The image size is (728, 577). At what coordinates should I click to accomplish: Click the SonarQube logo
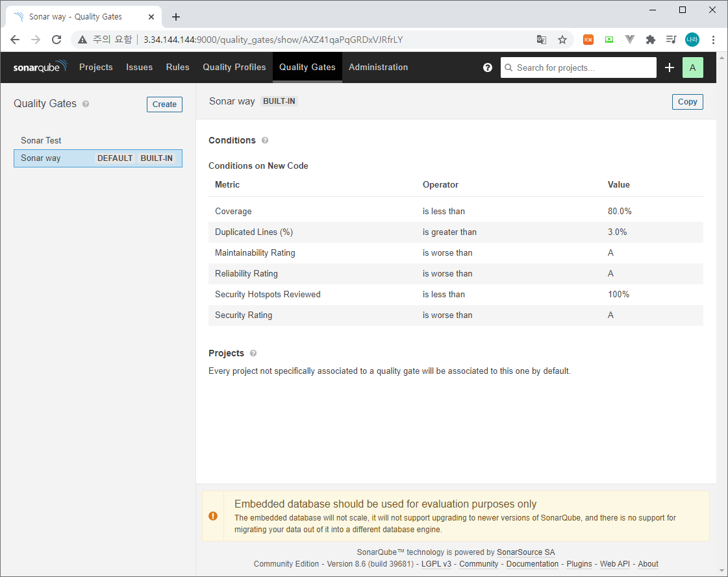pyautogui.click(x=40, y=67)
